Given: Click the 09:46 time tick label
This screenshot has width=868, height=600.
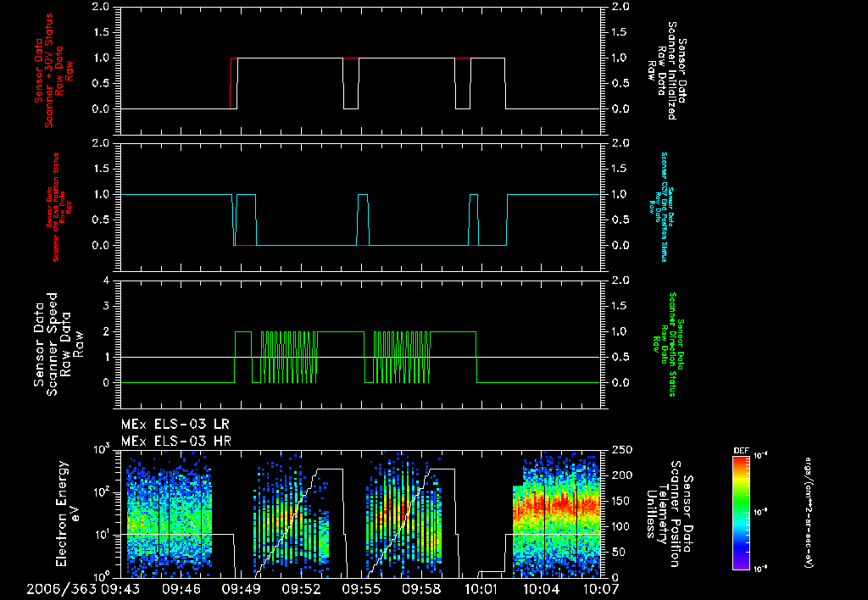Looking at the screenshot, I should pos(181,589).
